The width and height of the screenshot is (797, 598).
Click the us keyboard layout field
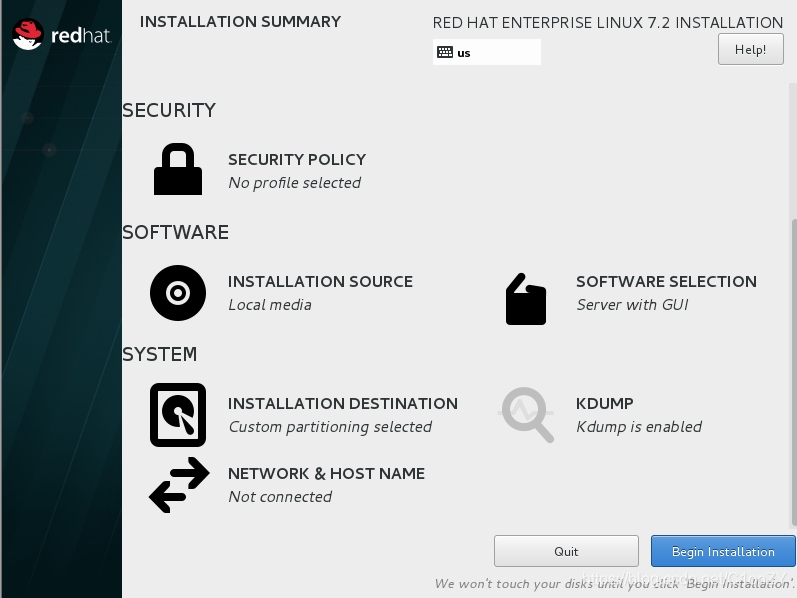[487, 52]
